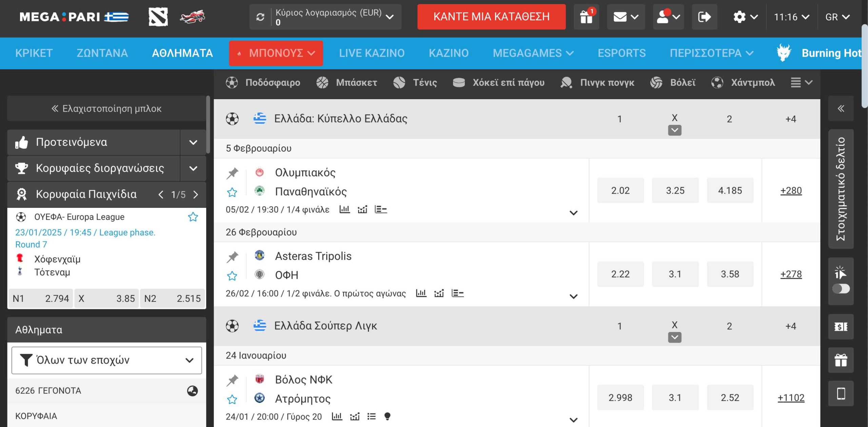Open the Όλων των εποχών filter dropdown

pyautogui.click(x=106, y=360)
